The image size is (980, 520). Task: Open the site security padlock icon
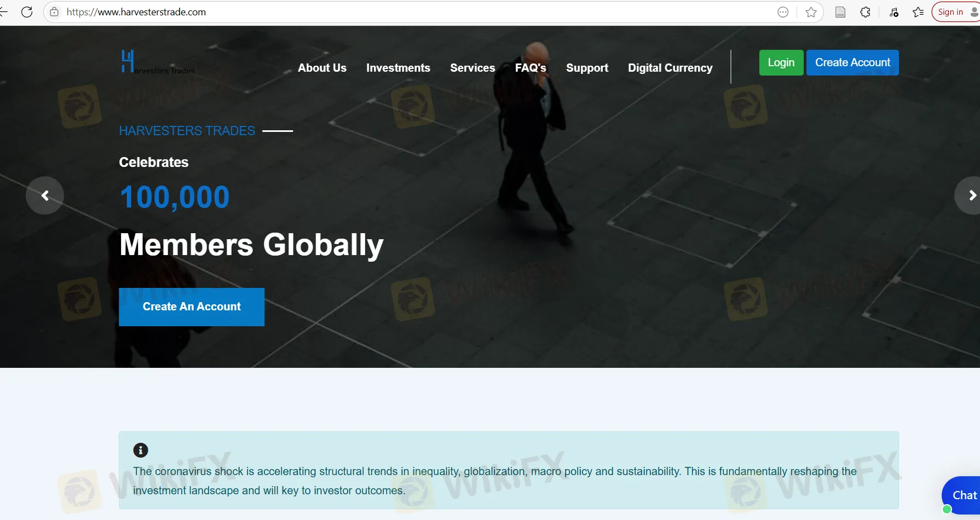coord(54,11)
